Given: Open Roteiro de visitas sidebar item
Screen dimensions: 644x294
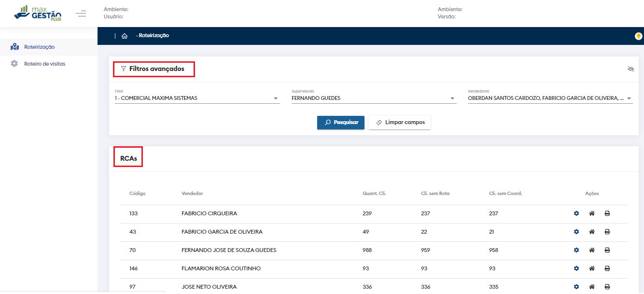Looking at the screenshot, I should pos(44,64).
